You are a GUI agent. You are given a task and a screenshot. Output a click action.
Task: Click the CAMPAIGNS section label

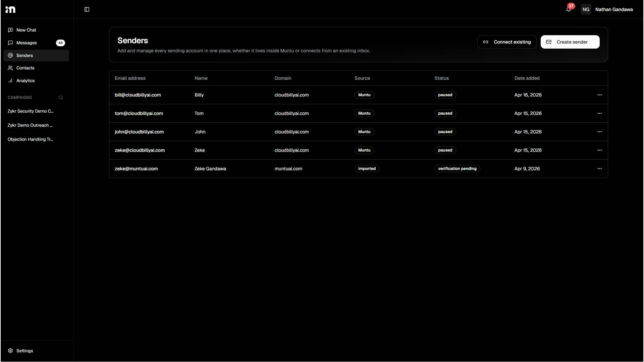point(20,98)
